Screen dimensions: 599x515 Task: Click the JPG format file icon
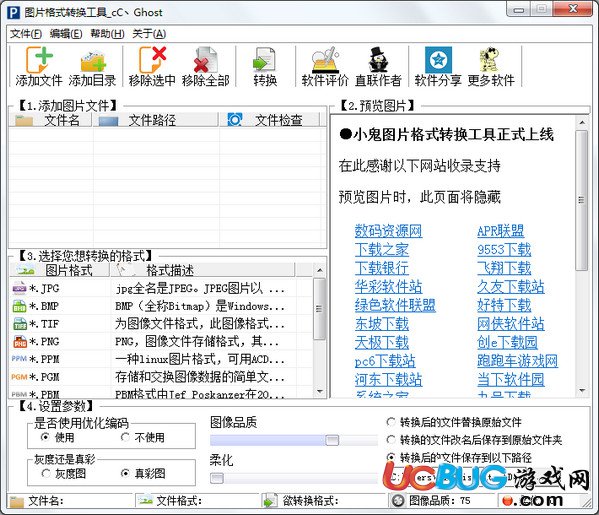pyautogui.click(x=19, y=288)
